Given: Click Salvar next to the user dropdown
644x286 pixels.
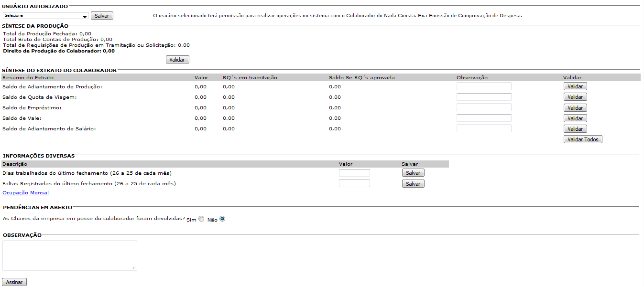Looking at the screenshot, I should (x=102, y=16).
